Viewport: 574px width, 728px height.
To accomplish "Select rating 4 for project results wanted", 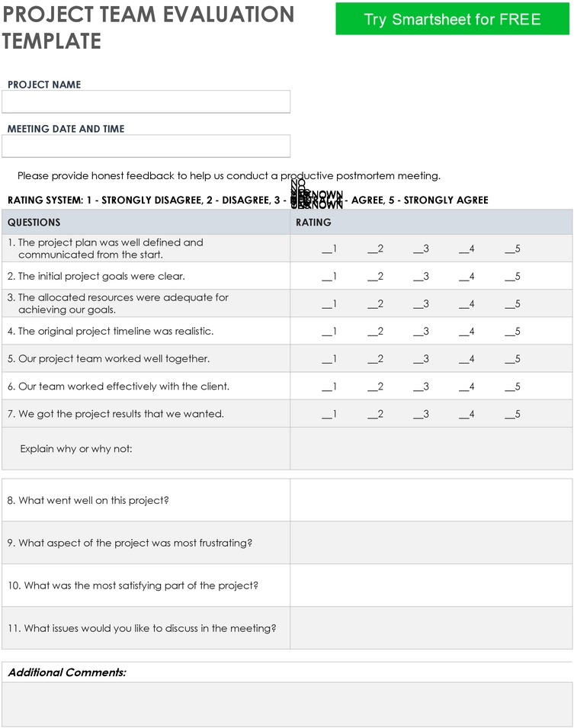I will point(467,414).
